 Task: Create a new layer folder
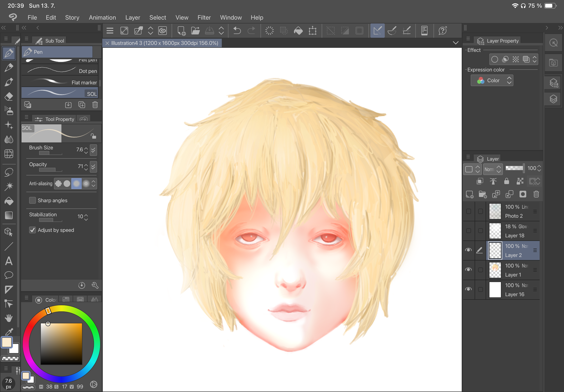483,194
